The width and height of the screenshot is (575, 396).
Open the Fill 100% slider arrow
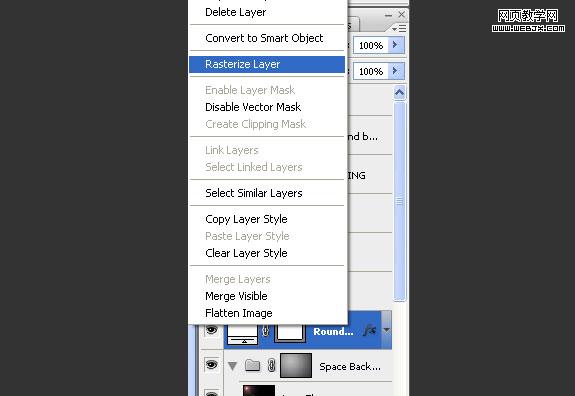396,71
